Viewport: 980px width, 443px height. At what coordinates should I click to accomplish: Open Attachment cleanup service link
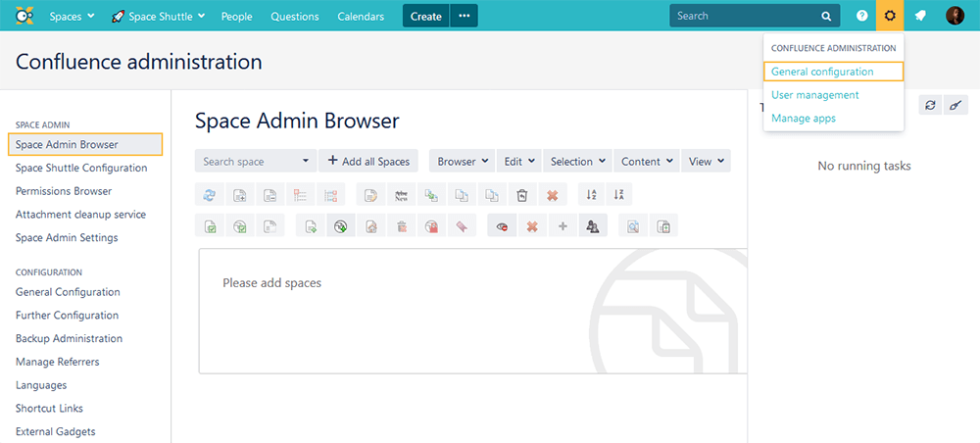point(80,215)
